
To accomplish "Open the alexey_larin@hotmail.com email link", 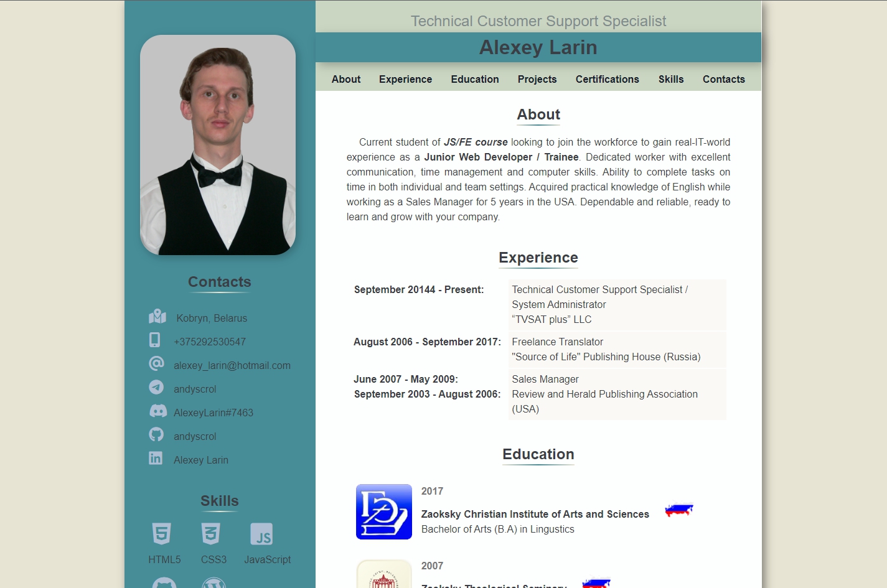I will point(232,365).
